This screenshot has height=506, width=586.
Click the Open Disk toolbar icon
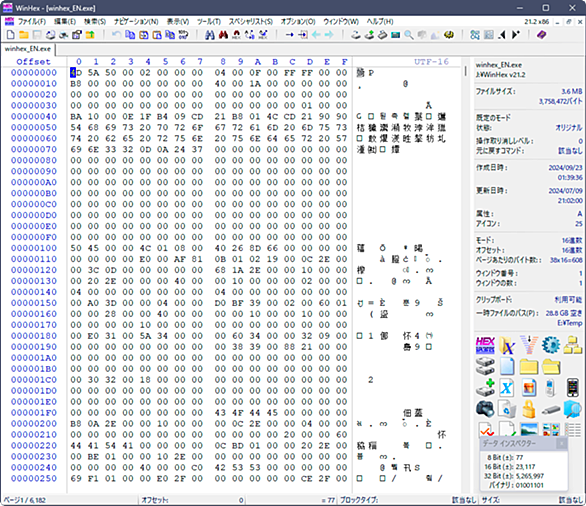356,35
